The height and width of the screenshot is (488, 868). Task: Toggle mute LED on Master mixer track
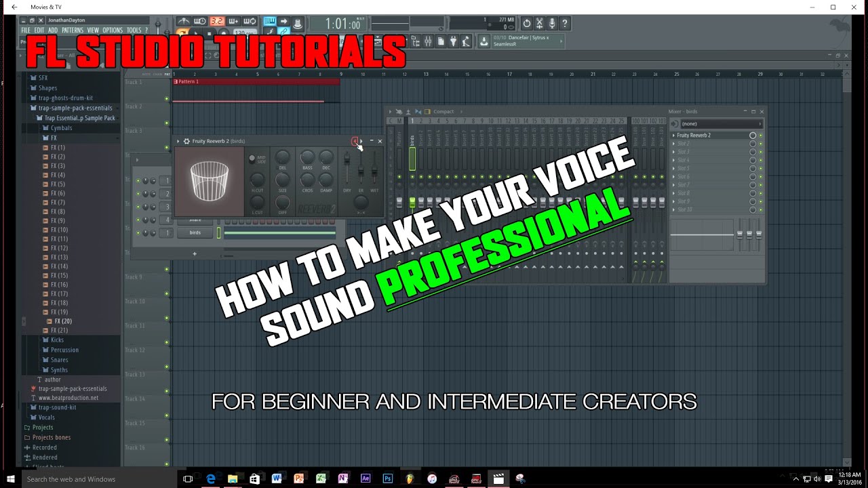(399, 176)
